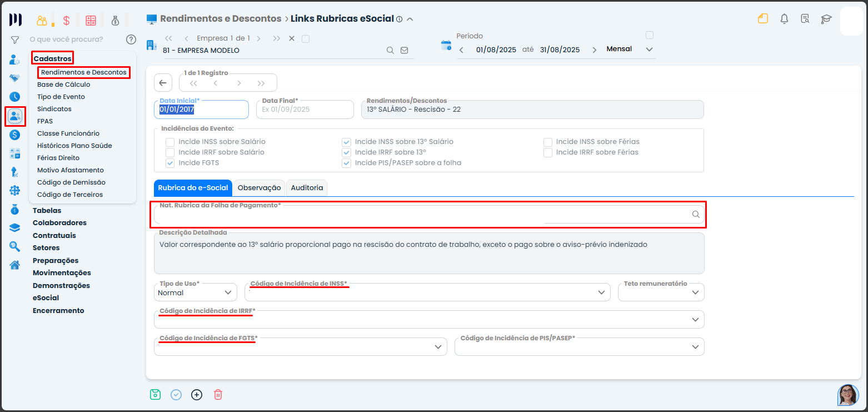Click the green save icon
This screenshot has height=412, width=868.
pyautogui.click(x=155, y=395)
